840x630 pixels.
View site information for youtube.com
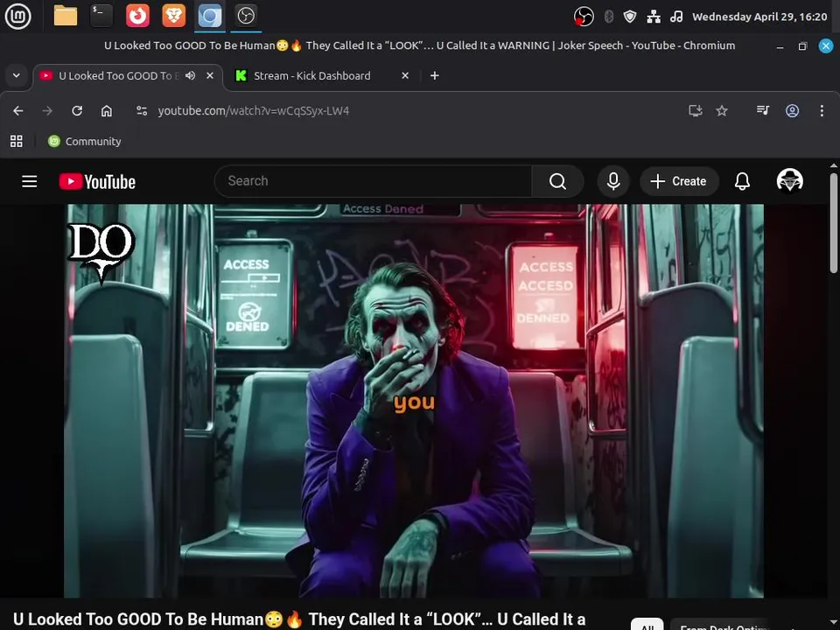pos(142,111)
